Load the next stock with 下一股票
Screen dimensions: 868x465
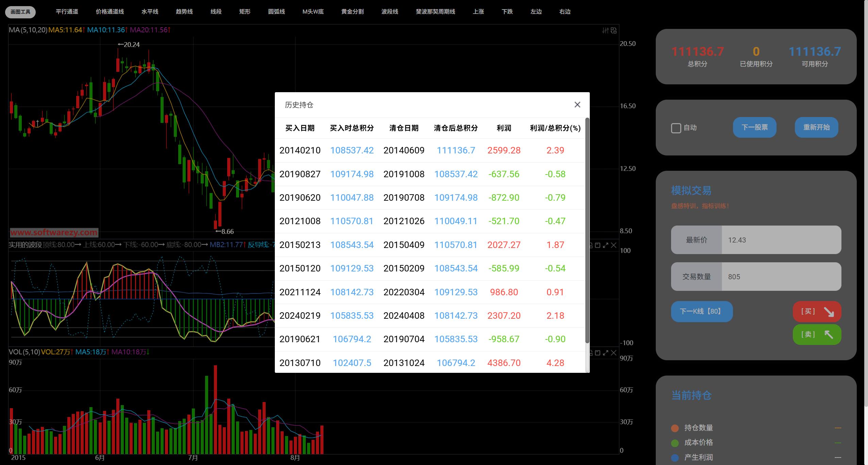pyautogui.click(x=755, y=128)
